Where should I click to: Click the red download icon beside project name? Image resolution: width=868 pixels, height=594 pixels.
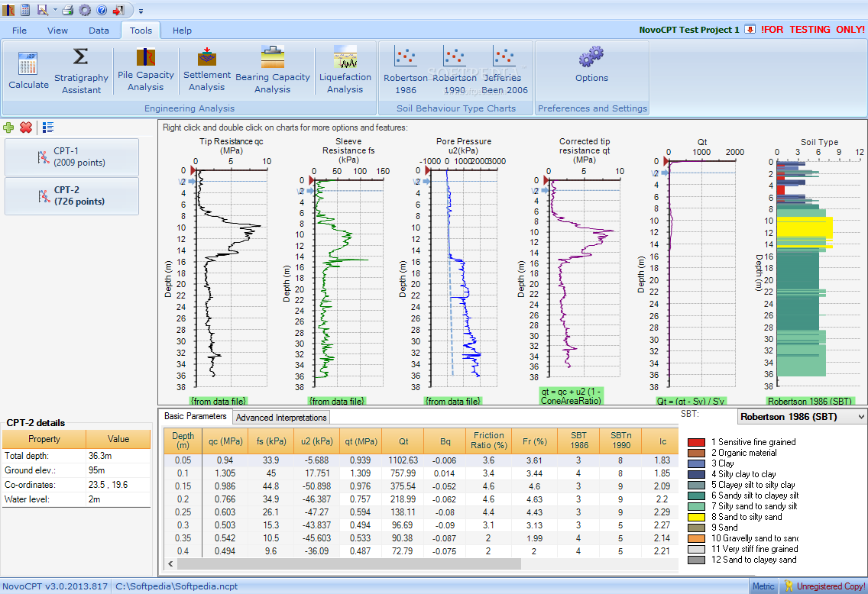coord(750,29)
